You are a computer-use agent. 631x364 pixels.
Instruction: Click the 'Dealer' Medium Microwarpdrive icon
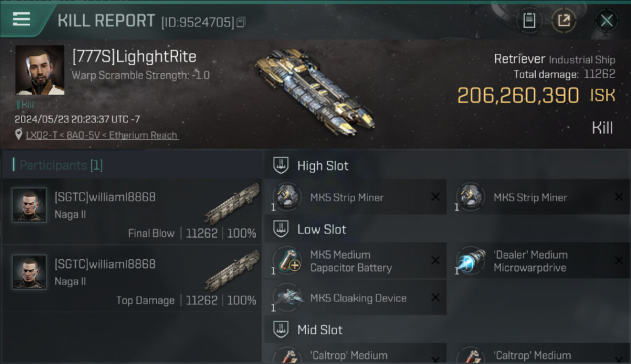point(470,261)
